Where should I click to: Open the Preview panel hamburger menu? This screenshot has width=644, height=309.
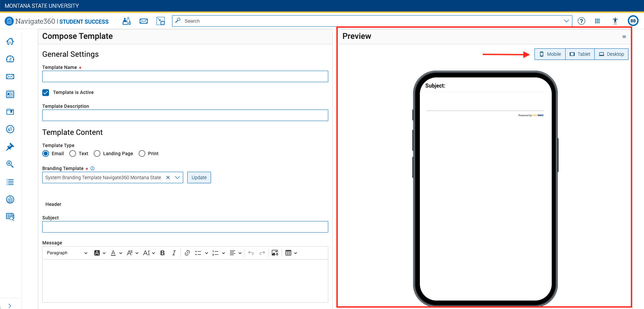pos(624,37)
